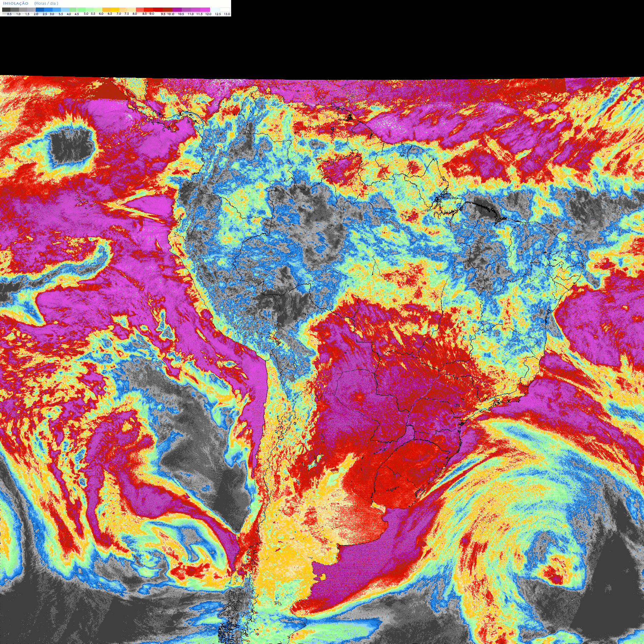This screenshot has width=644, height=644.
Task: Click the 5.0 legend value
Action: (x=86, y=14)
